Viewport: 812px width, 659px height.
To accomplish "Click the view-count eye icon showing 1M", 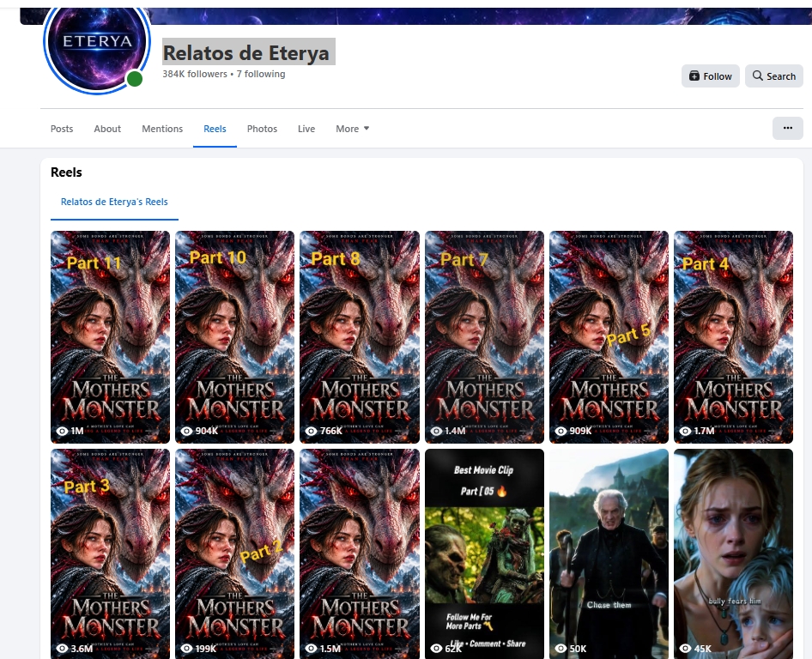I will (x=62, y=431).
